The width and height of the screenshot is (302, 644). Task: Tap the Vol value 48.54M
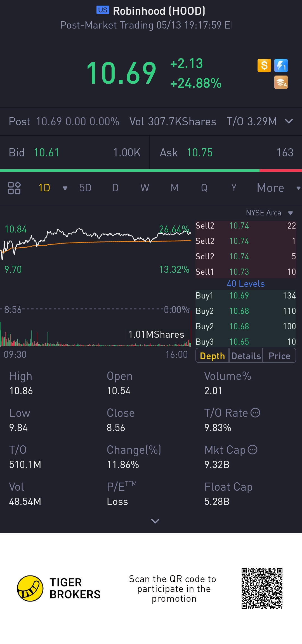(x=25, y=502)
